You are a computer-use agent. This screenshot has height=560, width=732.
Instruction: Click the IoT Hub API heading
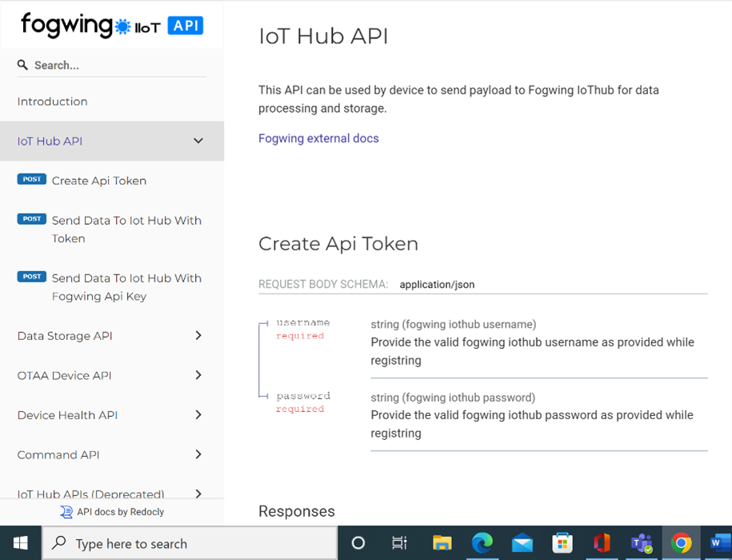coord(323,37)
